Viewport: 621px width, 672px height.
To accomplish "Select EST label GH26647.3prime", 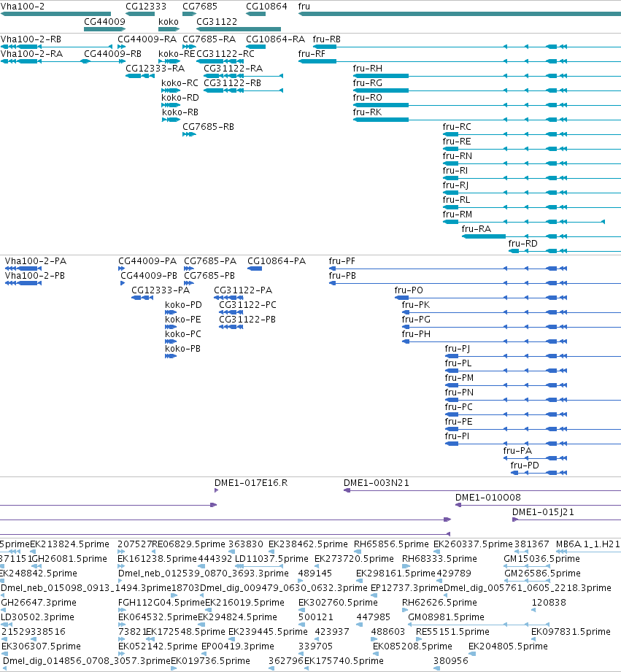I will click(x=39, y=602).
